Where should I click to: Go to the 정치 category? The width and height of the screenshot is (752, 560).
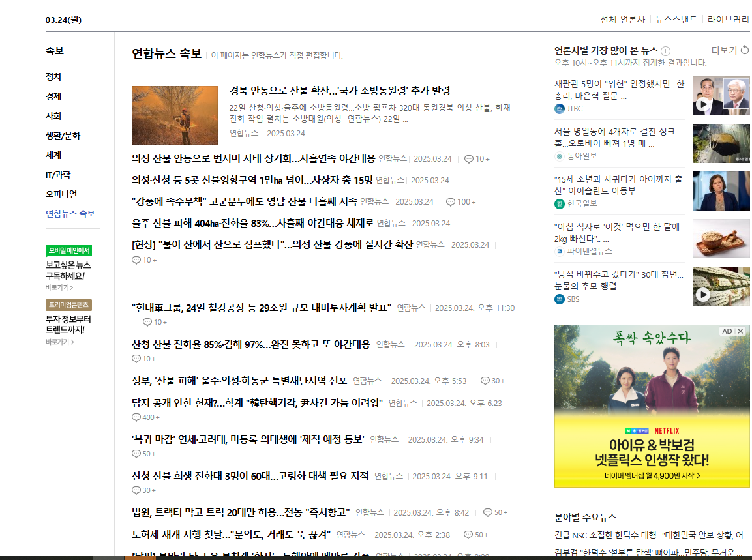click(x=53, y=77)
